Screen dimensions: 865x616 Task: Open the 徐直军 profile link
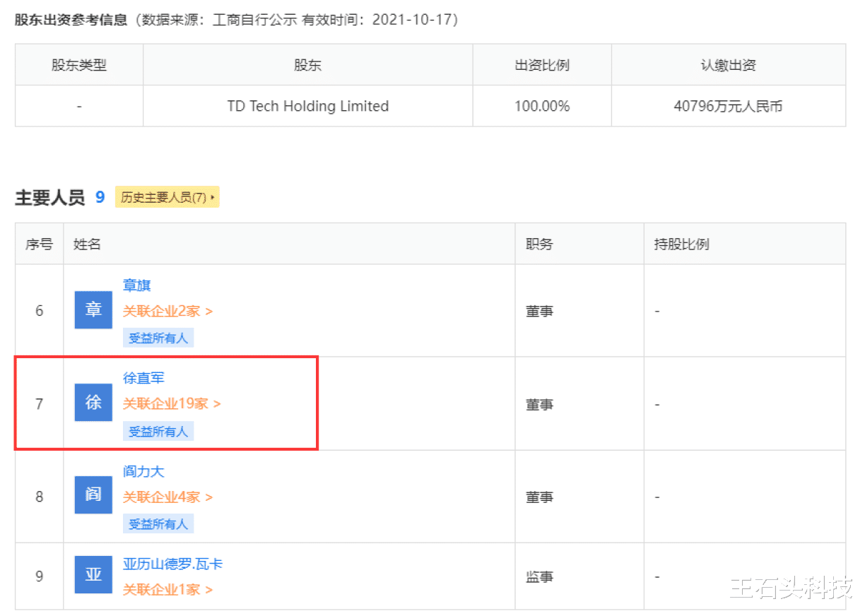coord(143,378)
